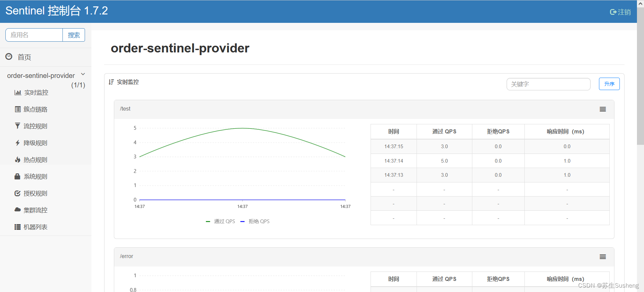Click the lightning bolt icon beside 降级规则
This screenshot has width=644, height=292.
(x=17, y=143)
